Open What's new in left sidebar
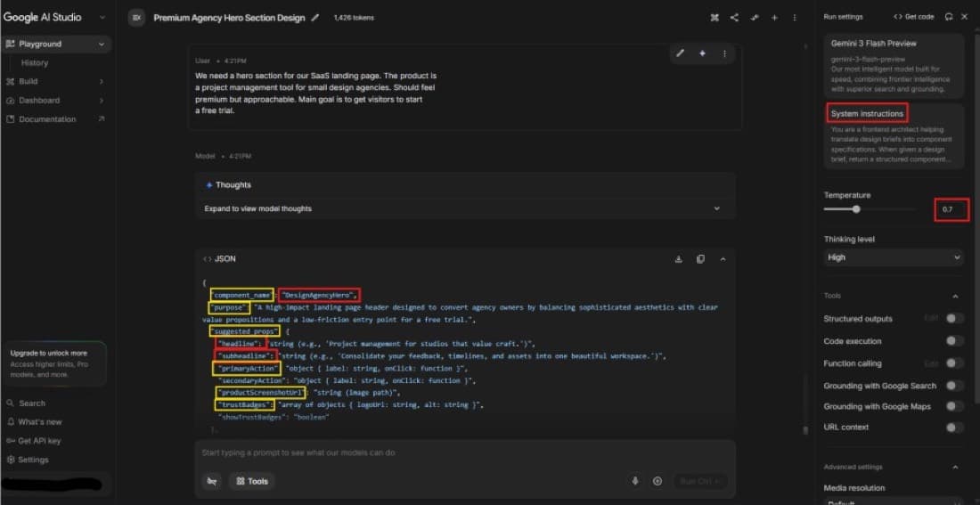Screen dimensions: 980x505 35,422
